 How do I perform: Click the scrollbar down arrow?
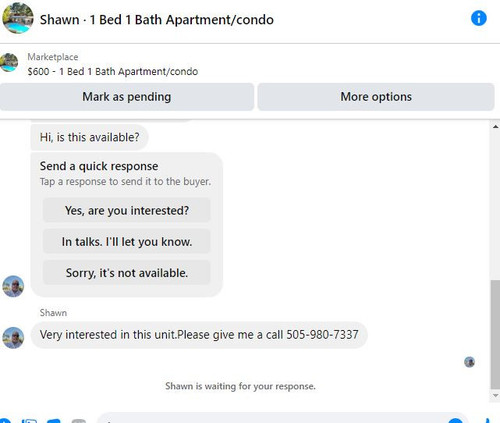point(495,395)
